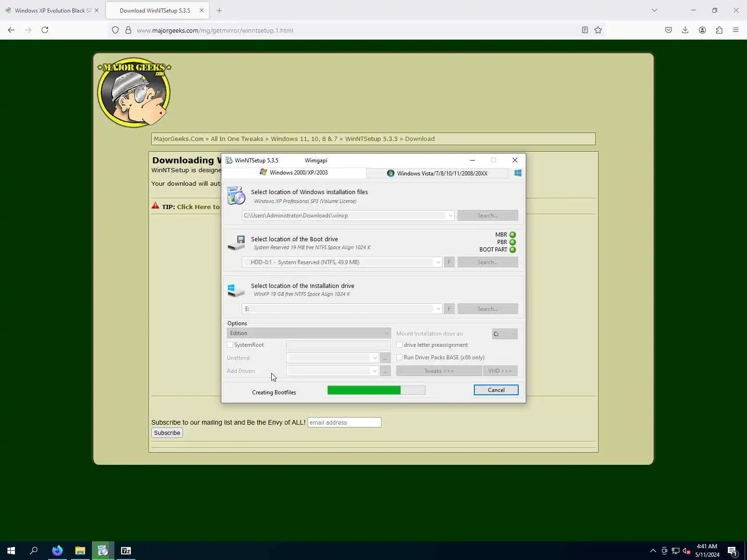Go back to the previous page in Firefox

(x=11, y=30)
